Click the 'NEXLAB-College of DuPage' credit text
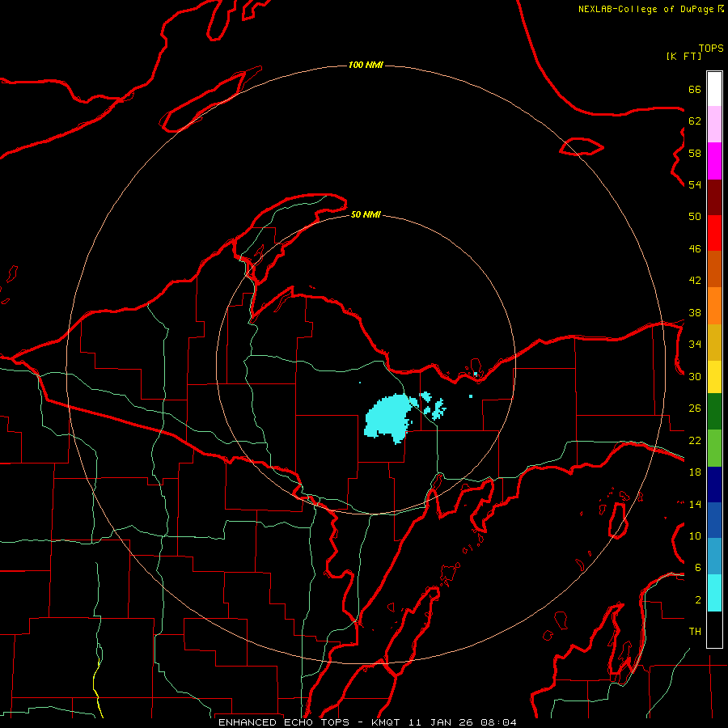 pos(645,9)
